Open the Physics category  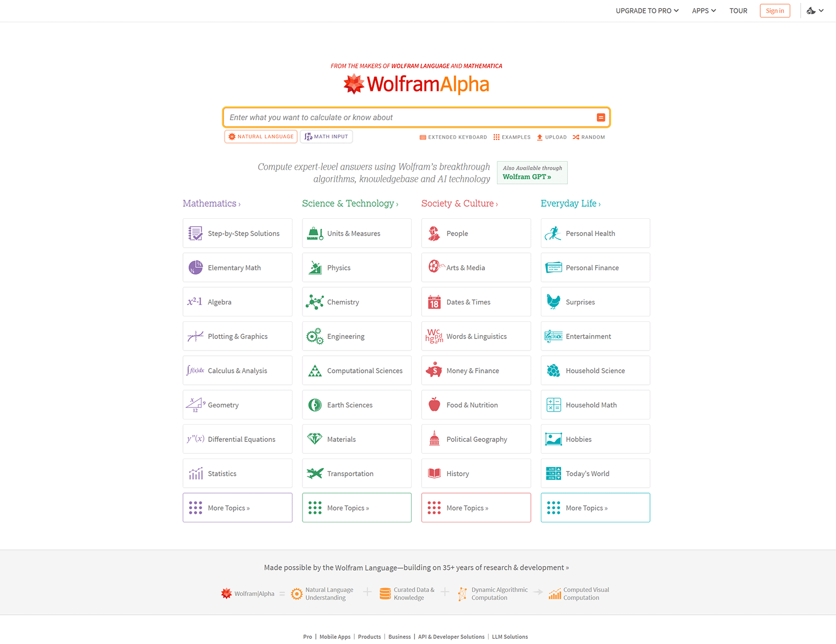pyautogui.click(x=356, y=267)
